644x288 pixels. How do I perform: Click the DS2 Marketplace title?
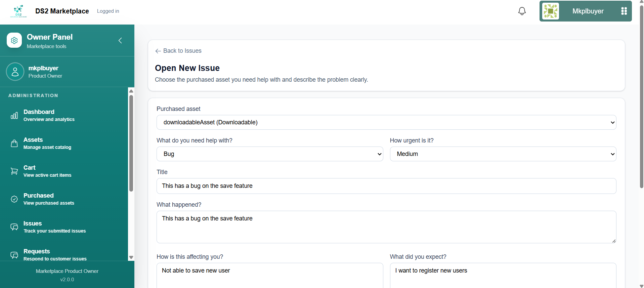point(62,11)
